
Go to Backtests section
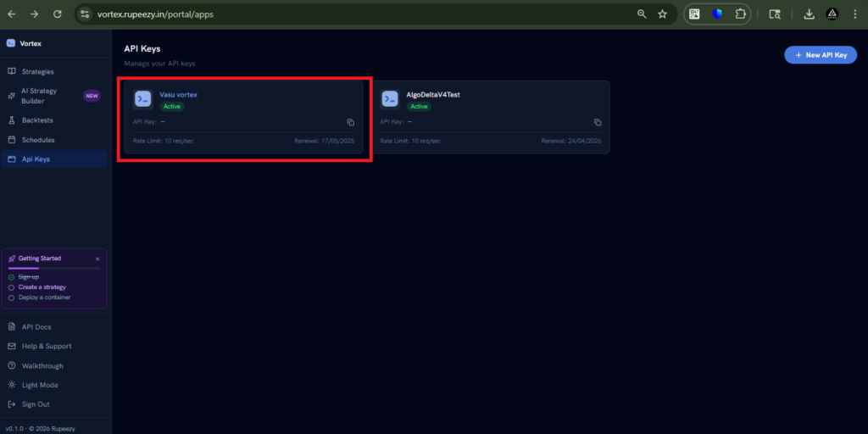tap(37, 120)
